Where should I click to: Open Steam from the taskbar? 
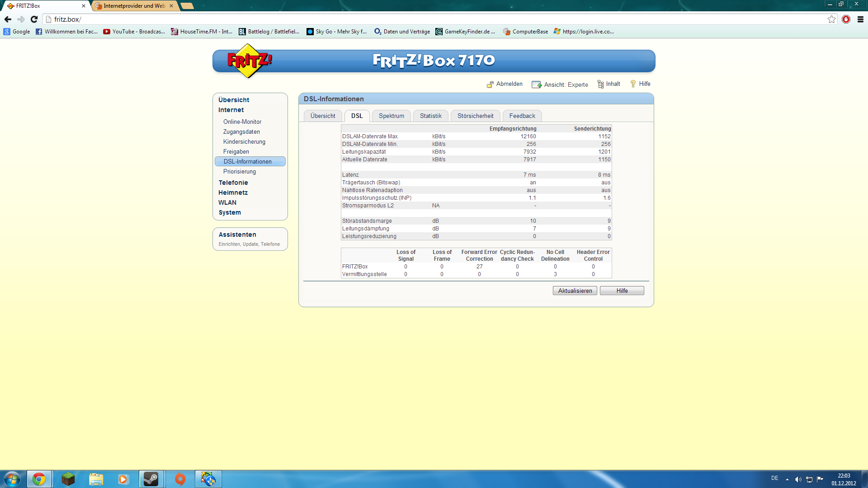[x=151, y=479]
